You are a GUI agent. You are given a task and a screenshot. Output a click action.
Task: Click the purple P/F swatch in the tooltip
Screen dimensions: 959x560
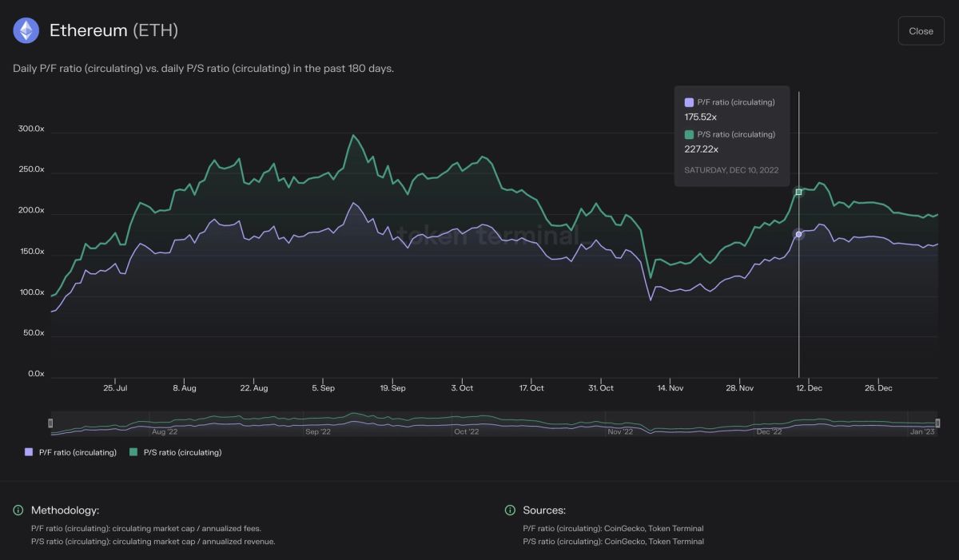click(x=689, y=102)
